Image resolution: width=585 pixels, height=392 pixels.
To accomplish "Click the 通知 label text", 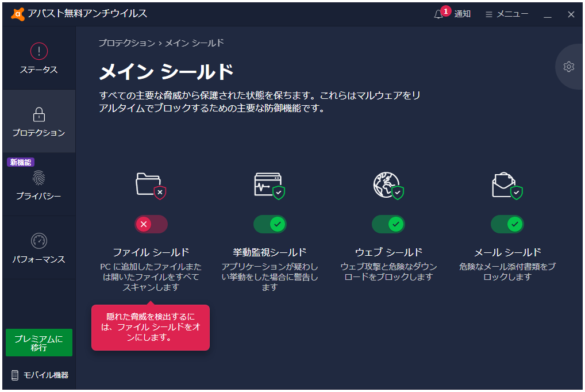I will point(462,14).
